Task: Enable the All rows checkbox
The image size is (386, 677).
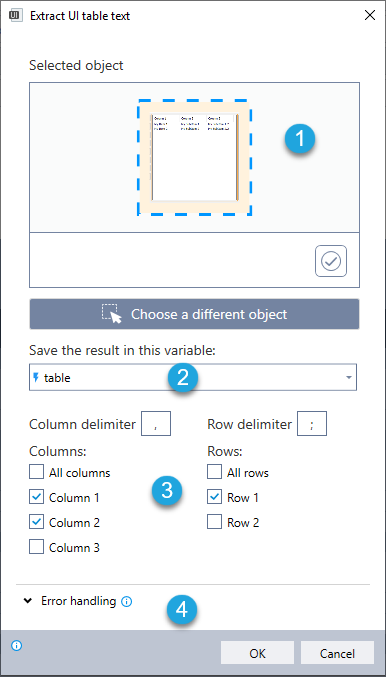Action: pos(215,472)
